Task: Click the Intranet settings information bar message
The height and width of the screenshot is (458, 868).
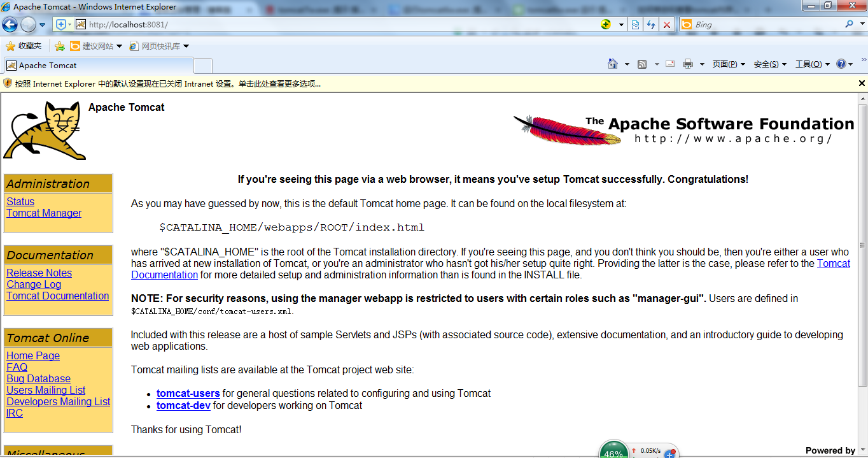Action: [168, 83]
